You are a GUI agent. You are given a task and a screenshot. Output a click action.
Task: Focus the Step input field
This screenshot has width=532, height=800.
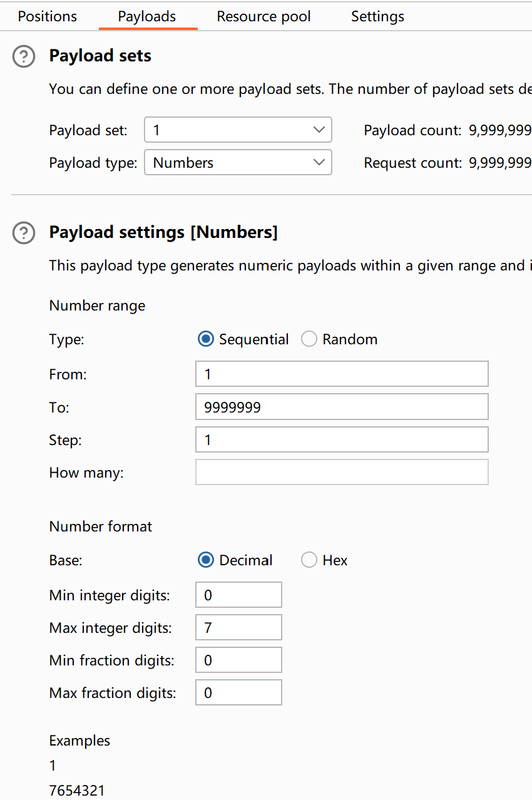click(x=342, y=439)
